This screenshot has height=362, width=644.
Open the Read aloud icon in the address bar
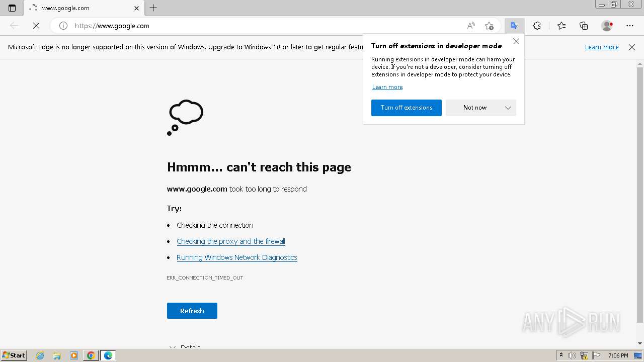[x=471, y=26]
